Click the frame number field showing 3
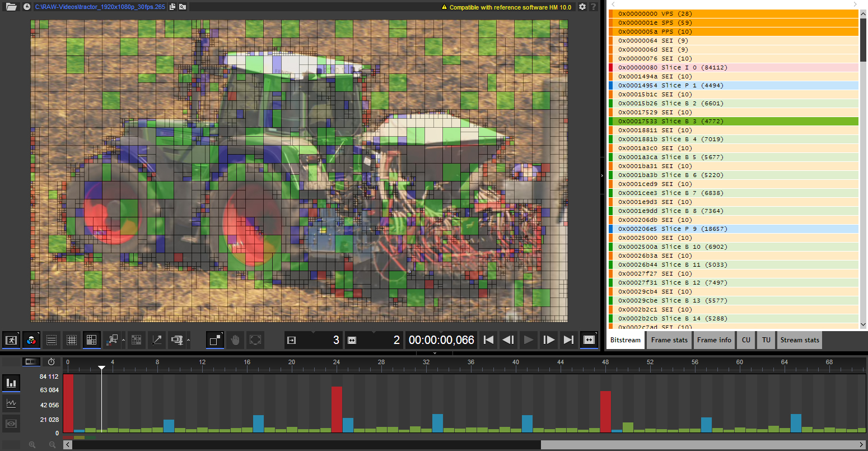Viewport: 868px width, 451px height. pos(314,340)
